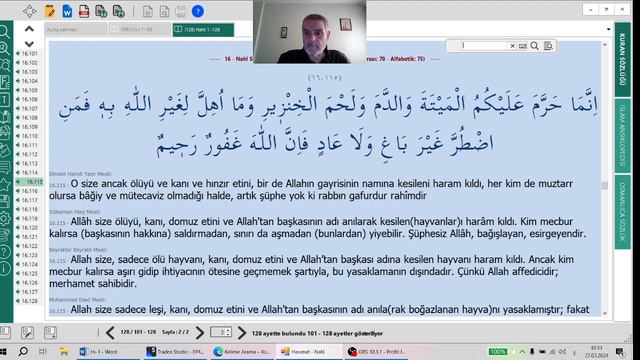The width and height of the screenshot is (640, 360).
Task: Switch to the Nahl 1-128 tab
Action: [203, 29]
